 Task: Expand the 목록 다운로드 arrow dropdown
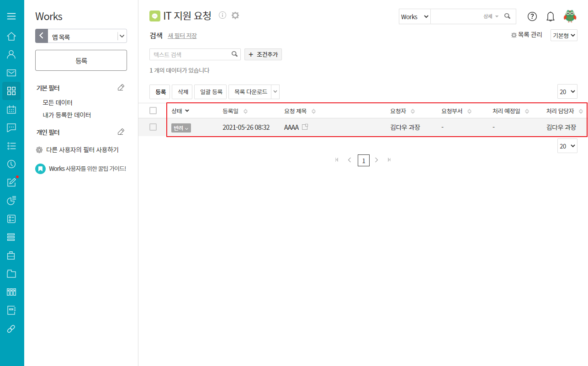click(x=275, y=92)
